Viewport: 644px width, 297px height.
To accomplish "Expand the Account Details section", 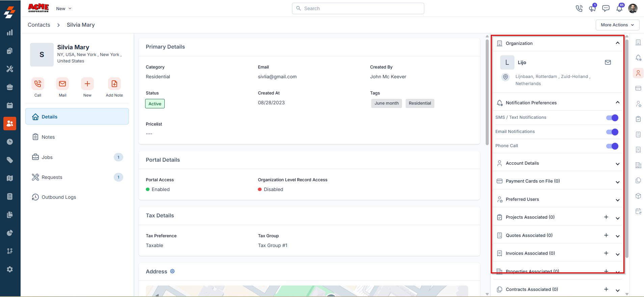I will point(617,164).
